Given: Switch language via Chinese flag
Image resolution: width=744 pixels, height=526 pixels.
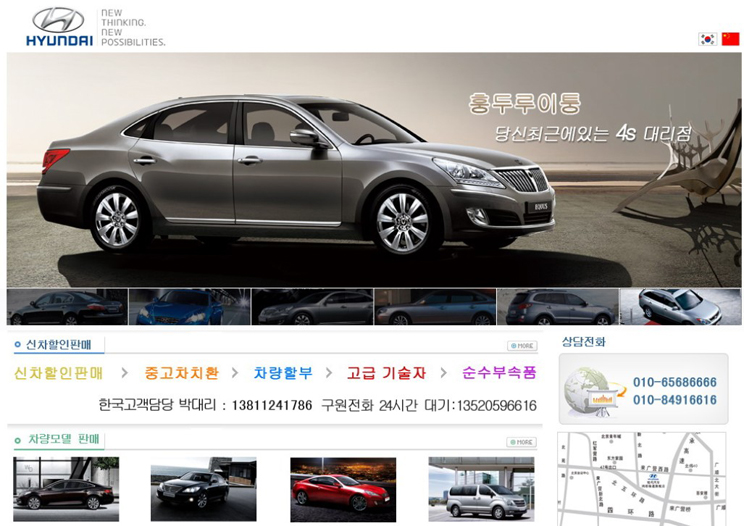Looking at the screenshot, I should tap(731, 39).
